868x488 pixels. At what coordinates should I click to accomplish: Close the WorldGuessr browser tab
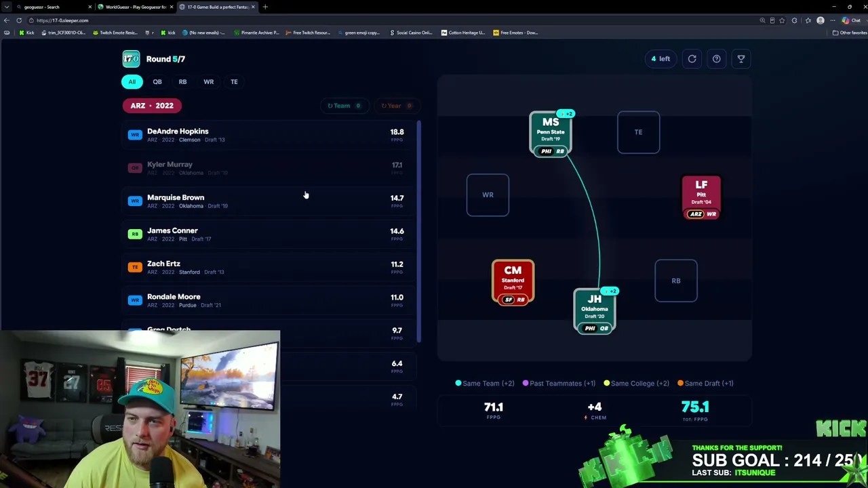coord(172,7)
